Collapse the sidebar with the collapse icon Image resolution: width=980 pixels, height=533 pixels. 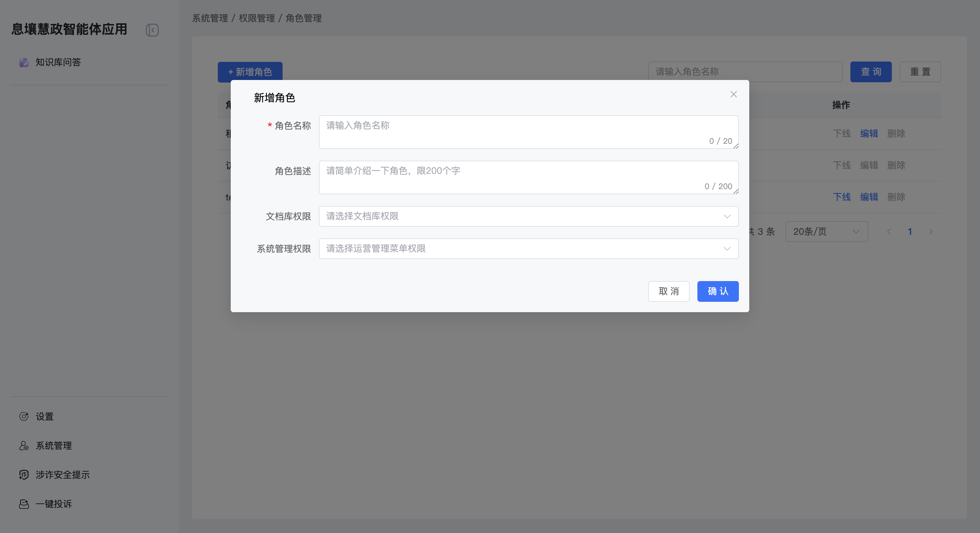pyautogui.click(x=152, y=30)
